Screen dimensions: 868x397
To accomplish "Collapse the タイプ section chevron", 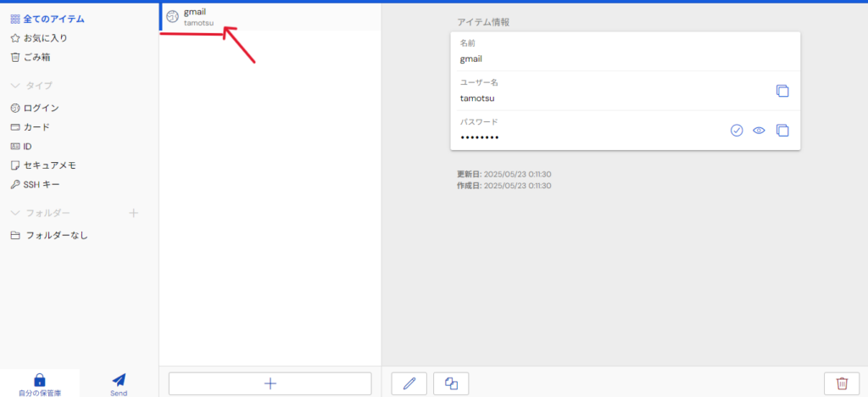I will 15,86.
